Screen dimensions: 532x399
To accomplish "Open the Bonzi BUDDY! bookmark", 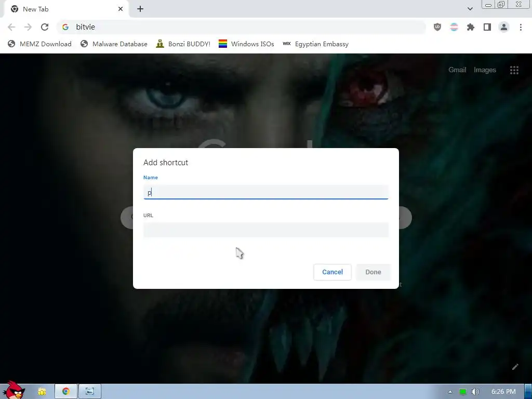I will click(183, 44).
